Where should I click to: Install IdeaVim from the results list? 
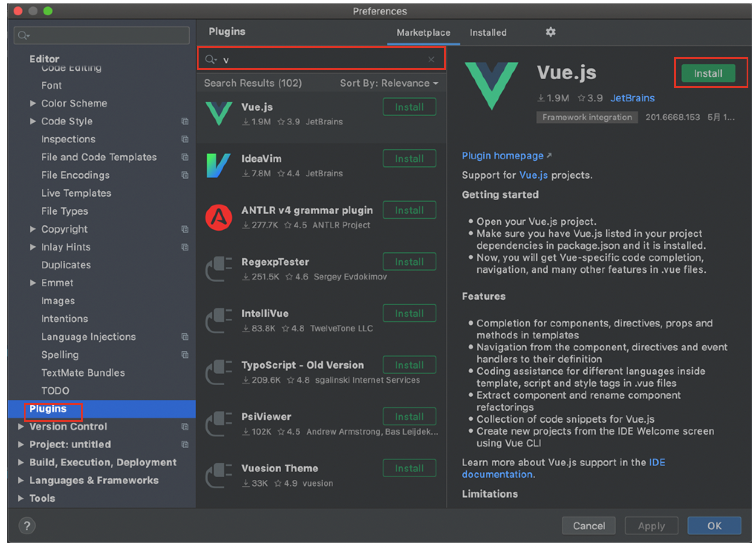click(409, 159)
